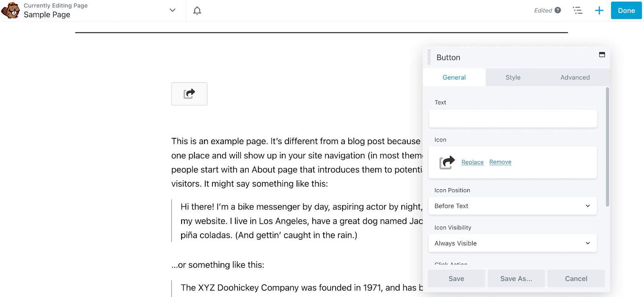Click the Save As... button
Viewport: 644px width, 297px height.
[516, 279]
